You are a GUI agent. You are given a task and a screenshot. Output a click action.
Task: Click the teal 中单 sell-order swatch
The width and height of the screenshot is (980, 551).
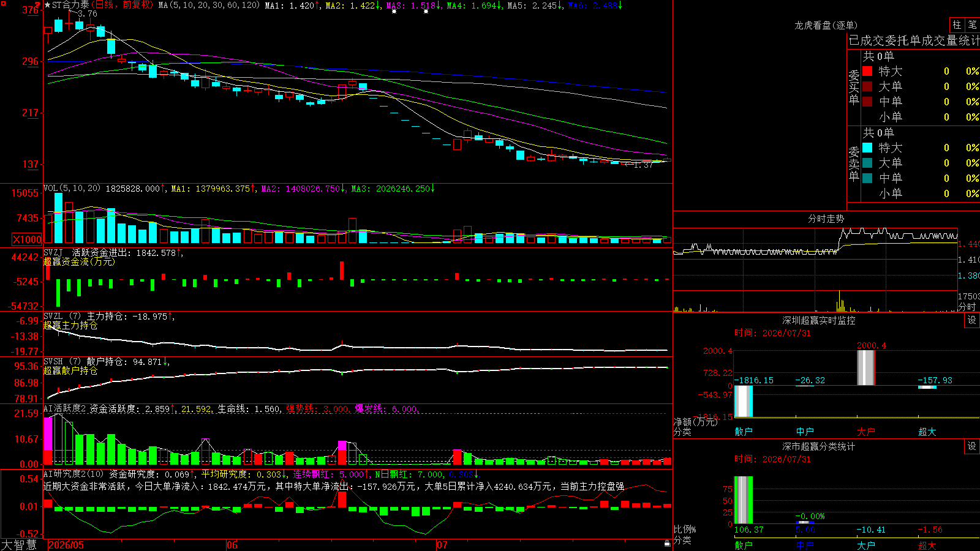[867, 178]
